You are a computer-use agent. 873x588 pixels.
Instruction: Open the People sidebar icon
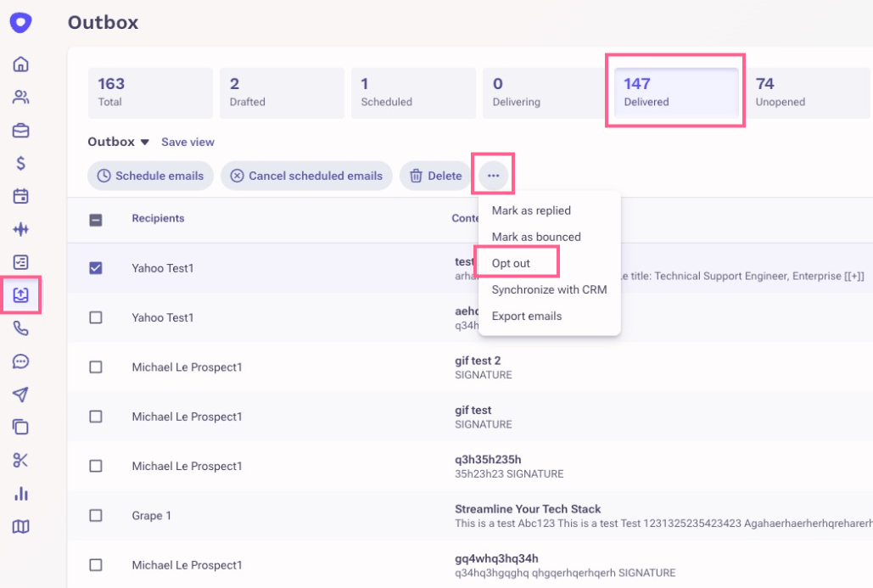[20, 98]
